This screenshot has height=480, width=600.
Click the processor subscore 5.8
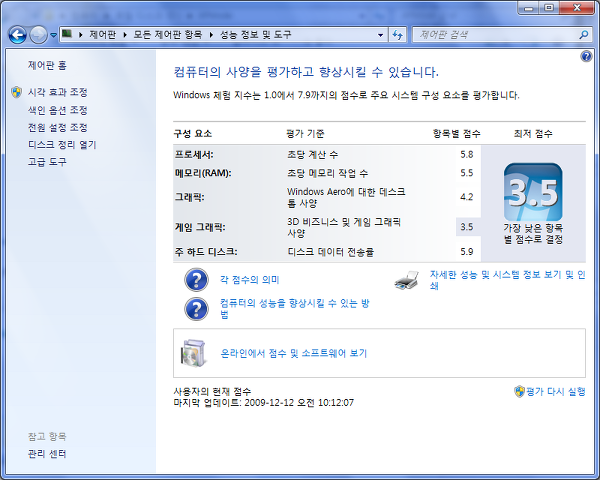tap(466, 155)
